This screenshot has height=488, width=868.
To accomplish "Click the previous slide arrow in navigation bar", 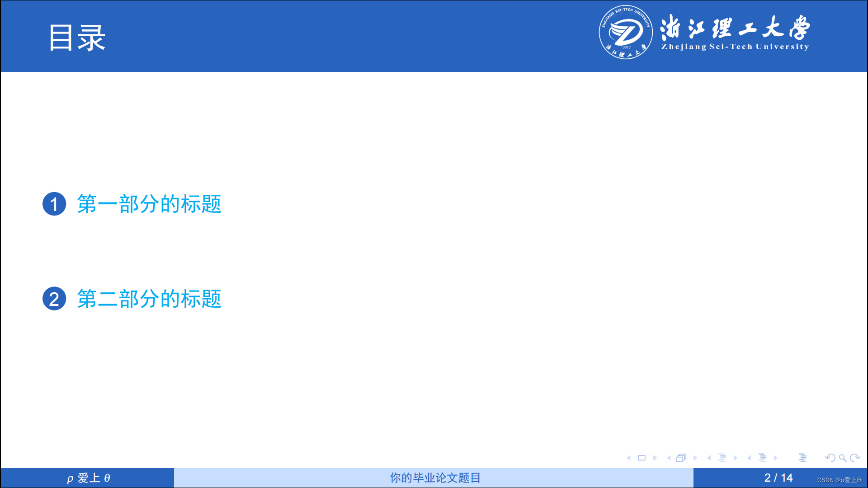I will coord(629,458).
